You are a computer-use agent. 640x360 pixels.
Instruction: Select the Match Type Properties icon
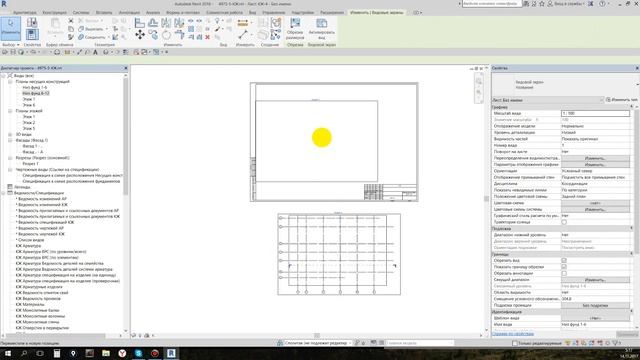point(71,37)
